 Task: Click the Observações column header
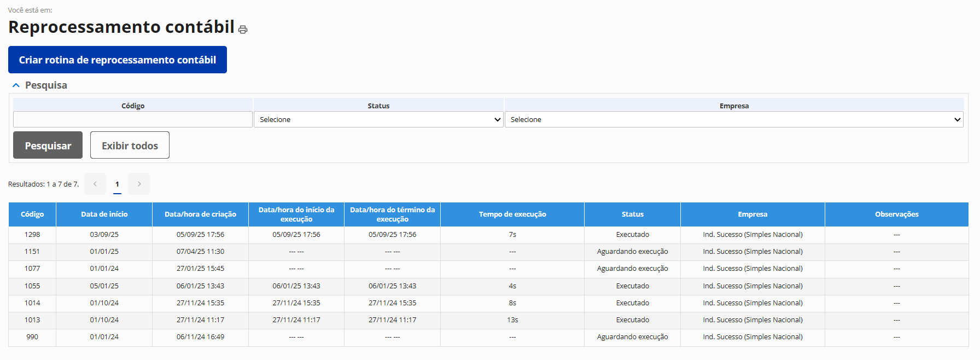click(896, 214)
